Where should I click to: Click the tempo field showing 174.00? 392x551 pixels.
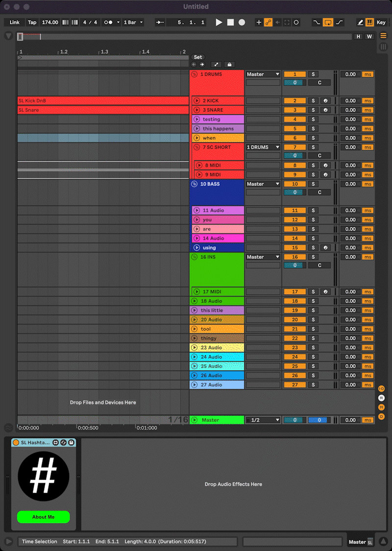click(x=50, y=23)
